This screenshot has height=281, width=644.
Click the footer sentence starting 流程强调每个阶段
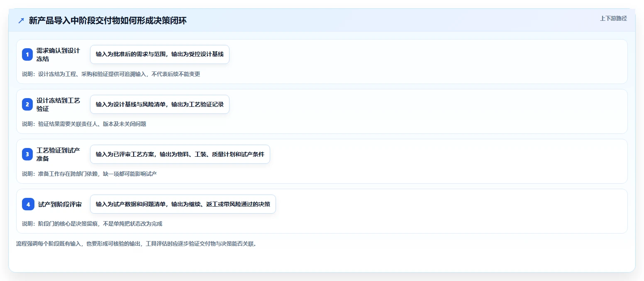coord(136,244)
